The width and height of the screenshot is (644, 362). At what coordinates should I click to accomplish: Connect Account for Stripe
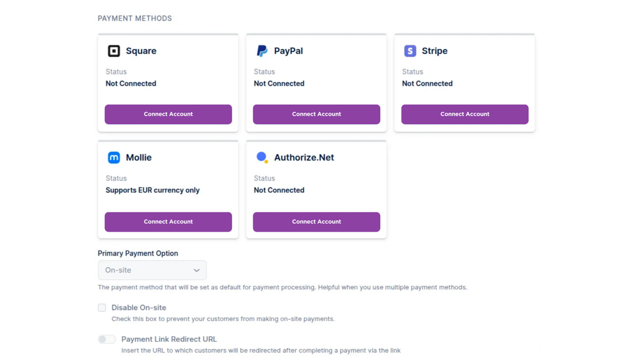(465, 114)
